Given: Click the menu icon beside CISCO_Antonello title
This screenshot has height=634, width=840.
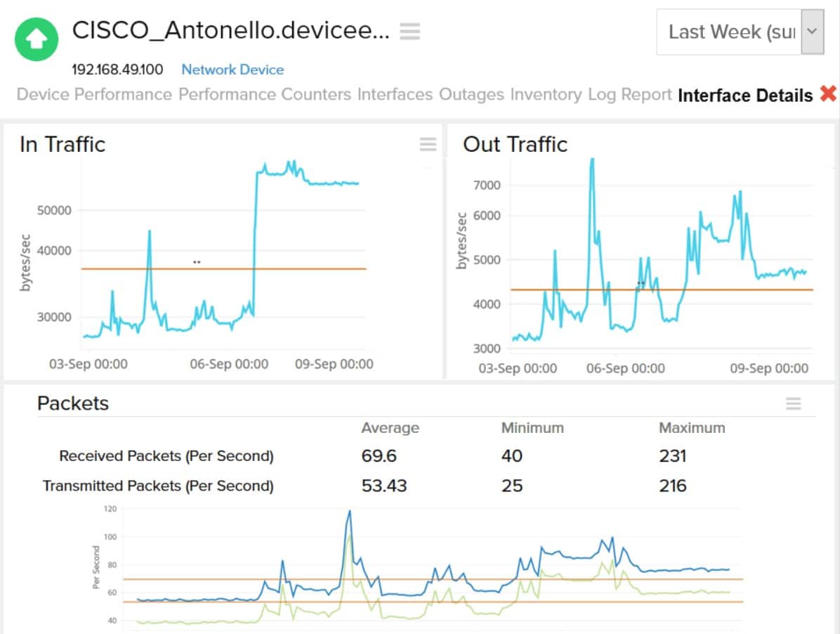Looking at the screenshot, I should pos(409,31).
